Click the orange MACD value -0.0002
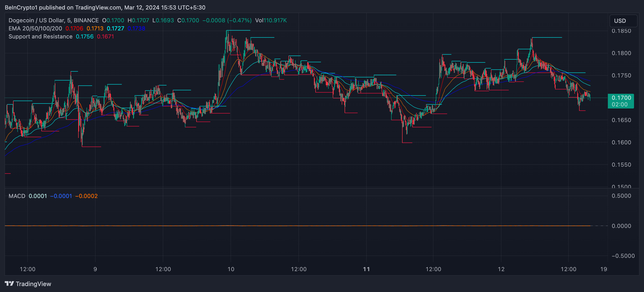The height and width of the screenshot is (292, 644). pyautogui.click(x=87, y=196)
